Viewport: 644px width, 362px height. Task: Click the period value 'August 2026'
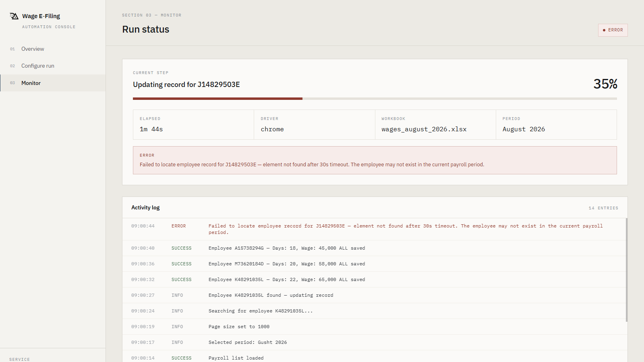coord(524,129)
